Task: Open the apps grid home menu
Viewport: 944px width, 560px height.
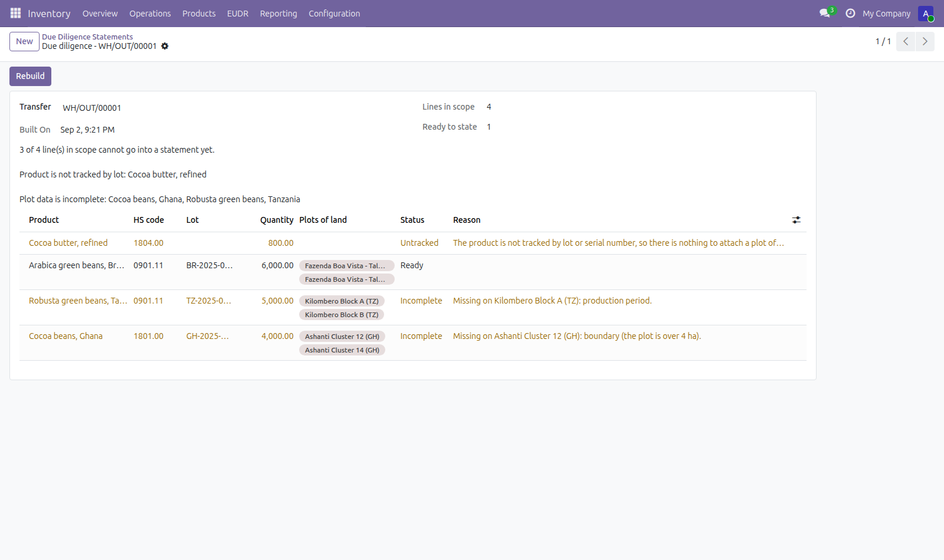Action: coord(15,13)
